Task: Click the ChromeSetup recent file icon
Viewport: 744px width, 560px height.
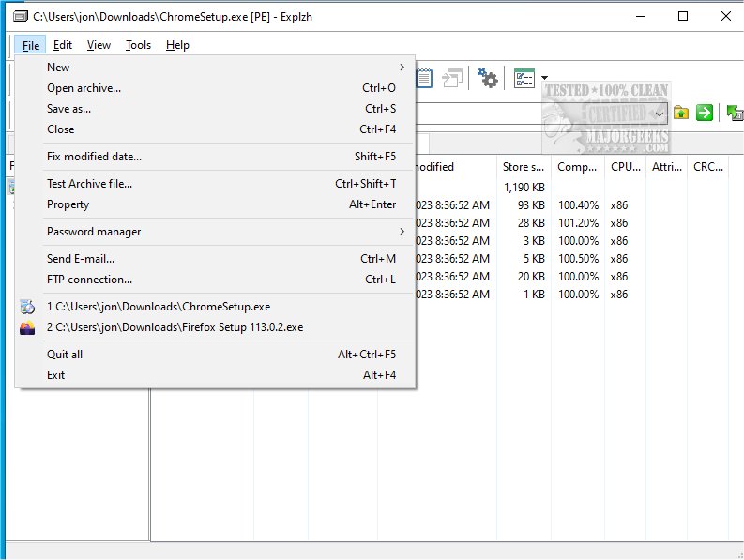Action: tap(27, 307)
